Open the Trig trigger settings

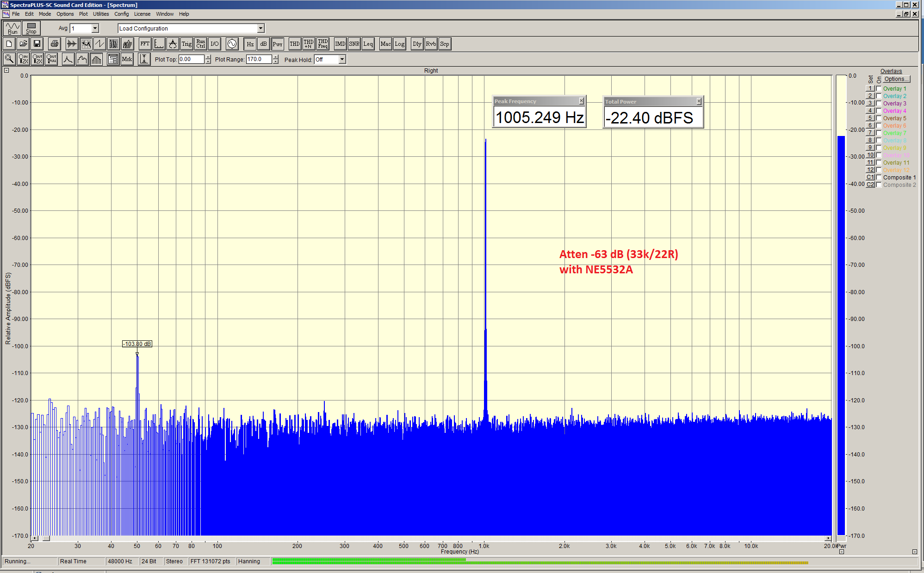(x=186, y=44)
